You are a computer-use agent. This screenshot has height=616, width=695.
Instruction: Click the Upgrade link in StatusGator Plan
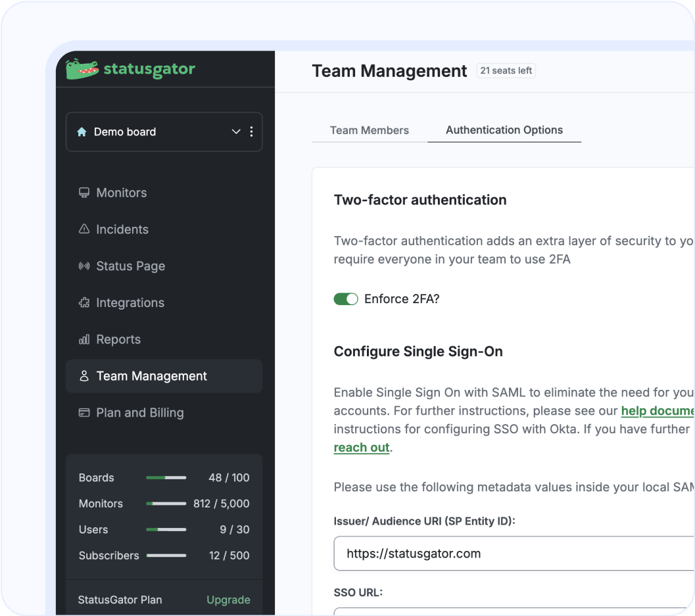click(x=228, y=600)
